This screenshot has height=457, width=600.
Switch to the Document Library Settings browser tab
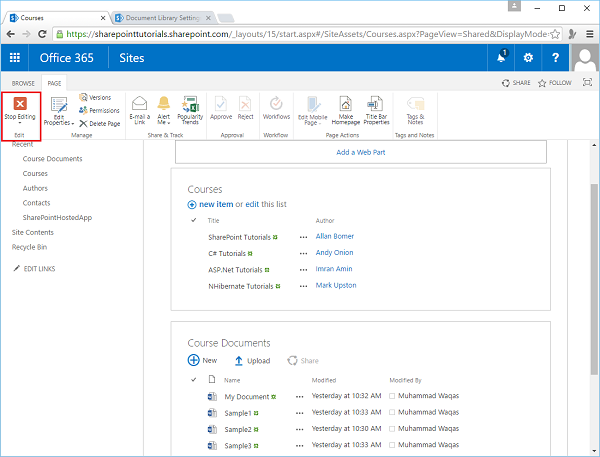pos(160,17)
